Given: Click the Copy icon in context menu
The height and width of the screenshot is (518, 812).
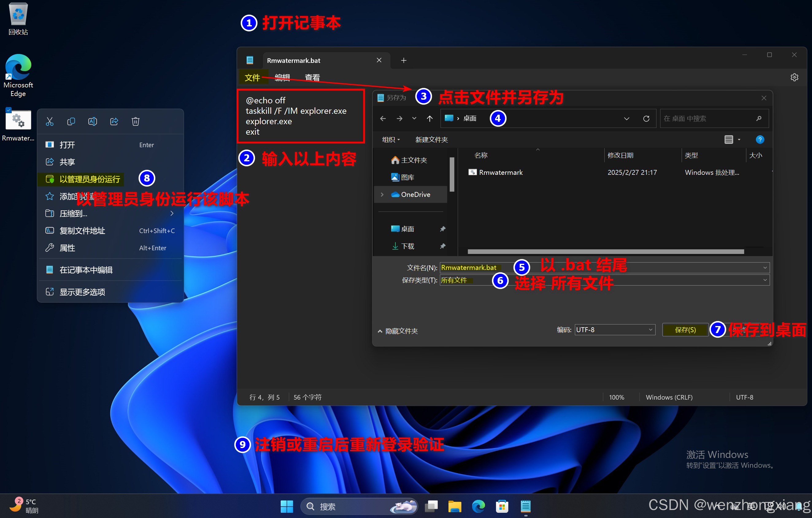Looking at the screenshot, I should point(71,121).
